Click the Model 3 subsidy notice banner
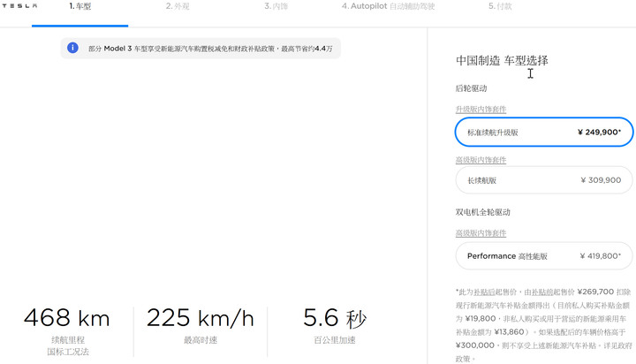Viewport: 636px width, 364px height. [201, 49]
